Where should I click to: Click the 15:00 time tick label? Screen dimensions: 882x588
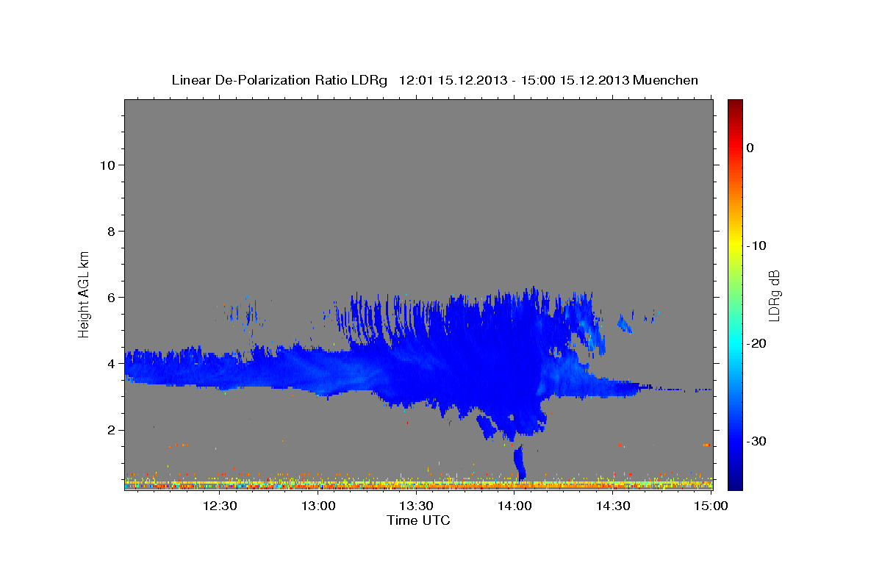(x=711, y=506)
